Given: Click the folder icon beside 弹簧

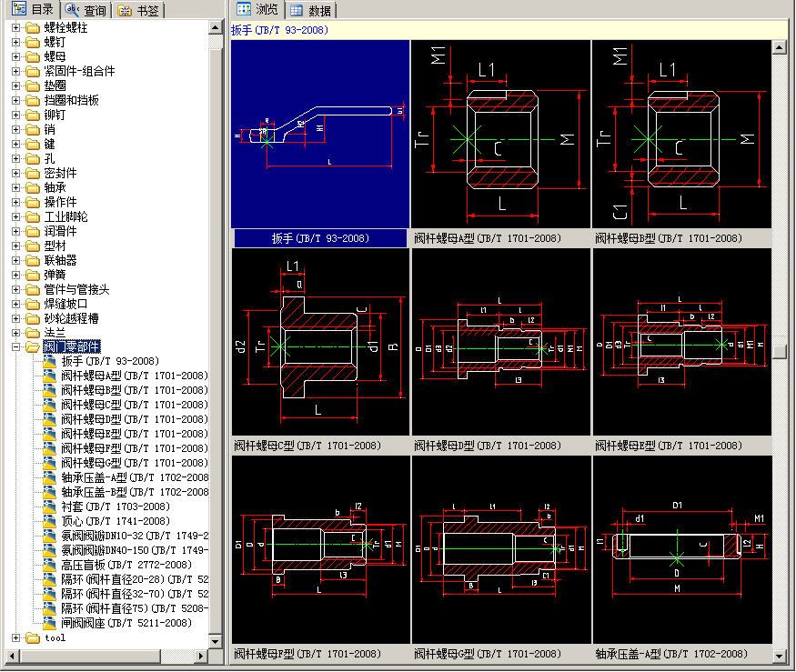Looking at the screenshot, I should (33, 275).
